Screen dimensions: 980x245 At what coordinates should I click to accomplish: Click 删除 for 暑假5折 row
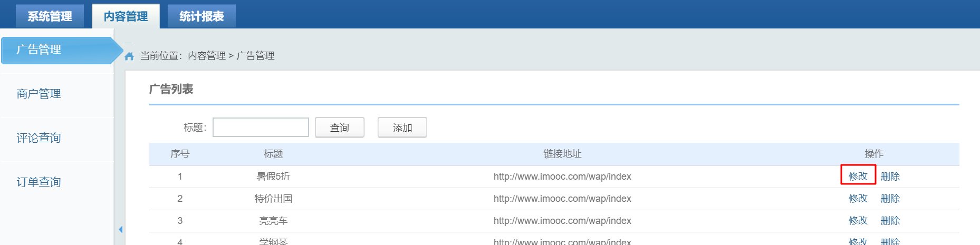coord(890,177)
